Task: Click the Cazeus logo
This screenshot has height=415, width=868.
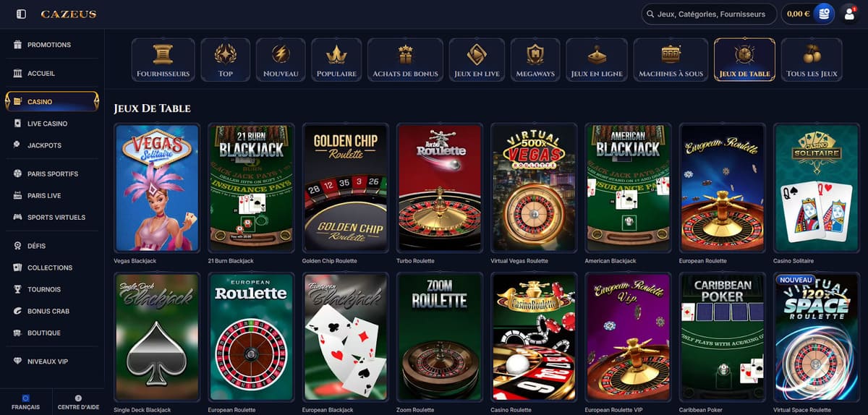Action: pyautogui.click(x=69, y=14)
